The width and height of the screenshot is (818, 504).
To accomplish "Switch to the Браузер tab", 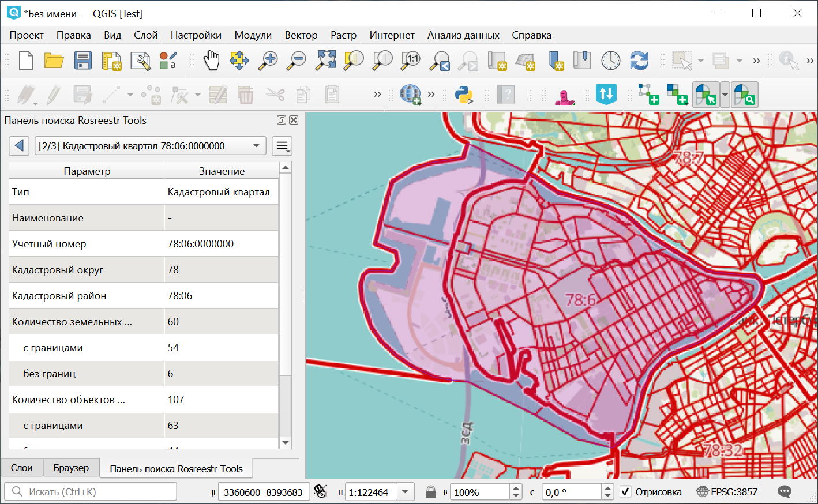I will pos(71,468).
